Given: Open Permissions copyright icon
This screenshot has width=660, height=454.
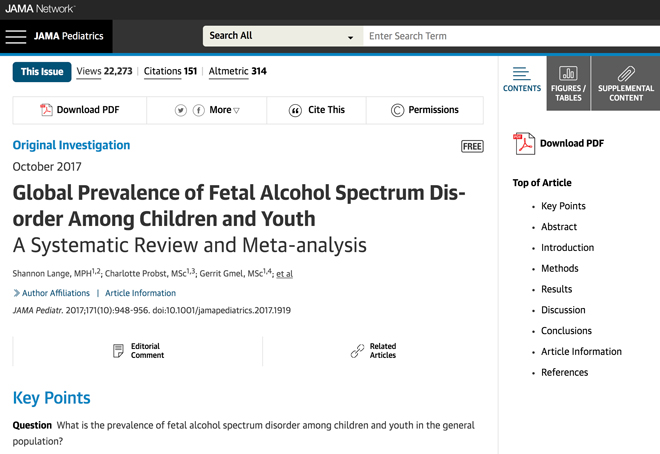Looking at the screenshot, I should pyautogui.click(x=397, y=110).
